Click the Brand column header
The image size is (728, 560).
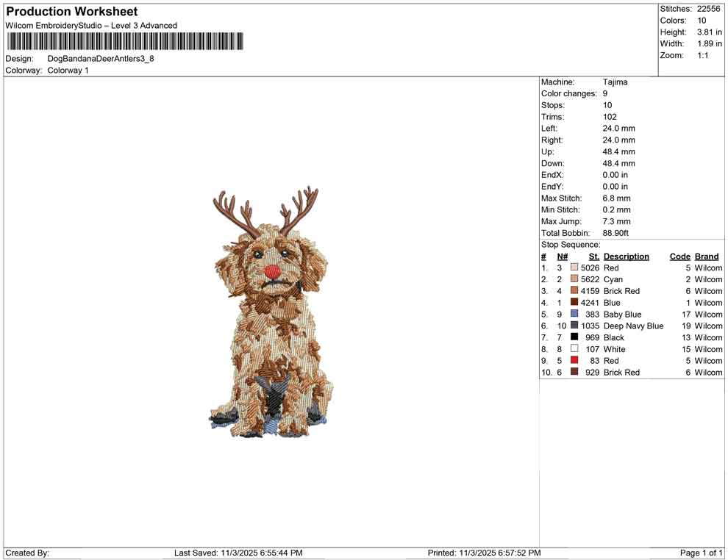[x=707, y=256]
